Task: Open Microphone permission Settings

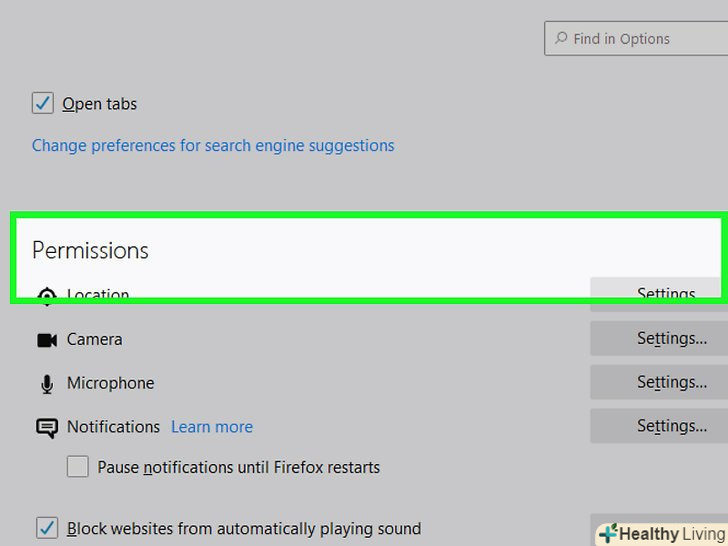Action: (659, 383)
